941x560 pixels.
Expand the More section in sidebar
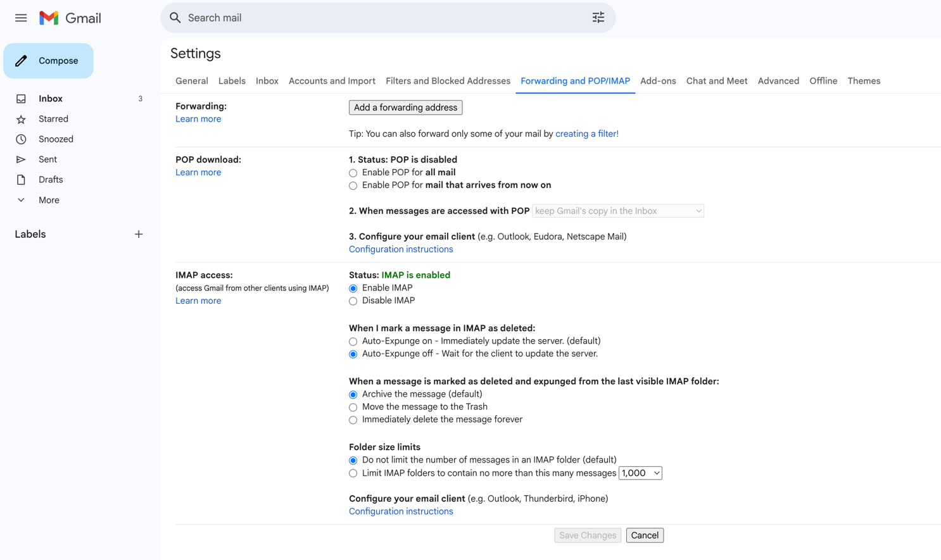coord(49,200)
